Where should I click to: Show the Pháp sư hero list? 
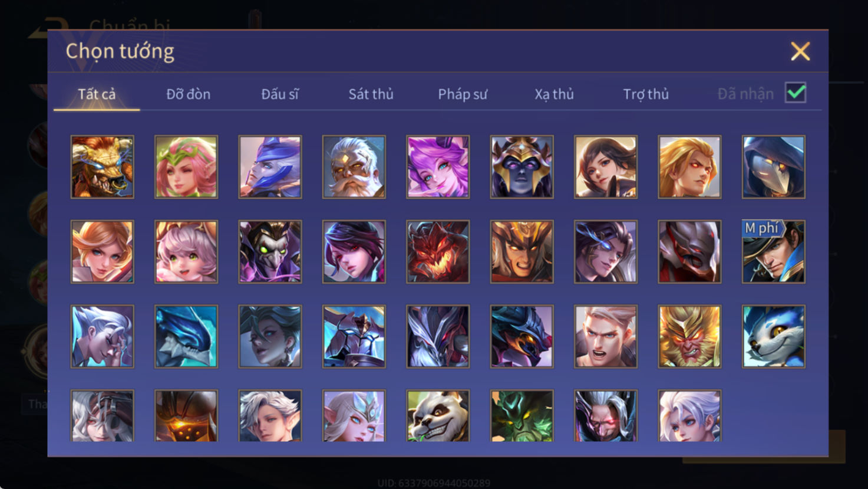tap(463, 94)
